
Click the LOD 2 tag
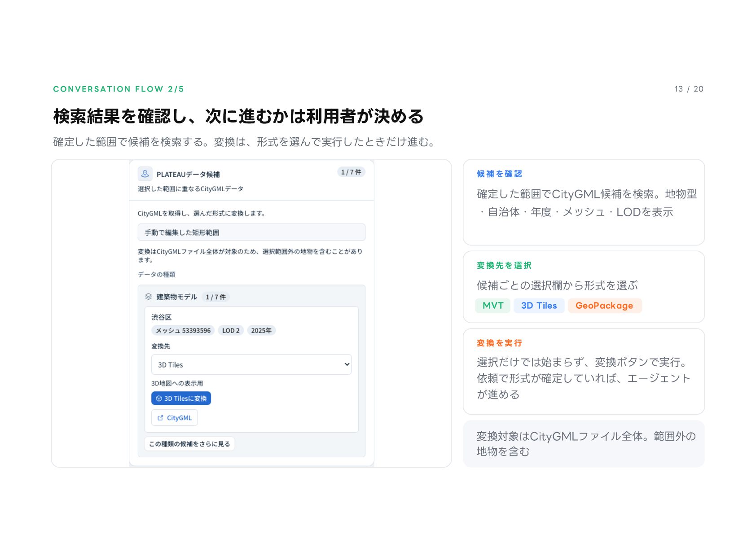click(x=231, y=330)
